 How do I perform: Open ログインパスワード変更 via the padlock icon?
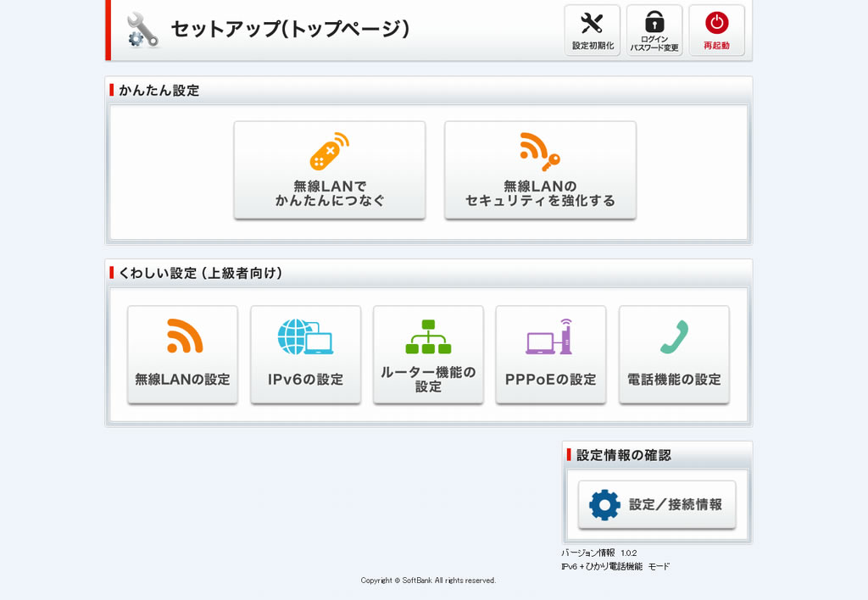pos(654,23)
